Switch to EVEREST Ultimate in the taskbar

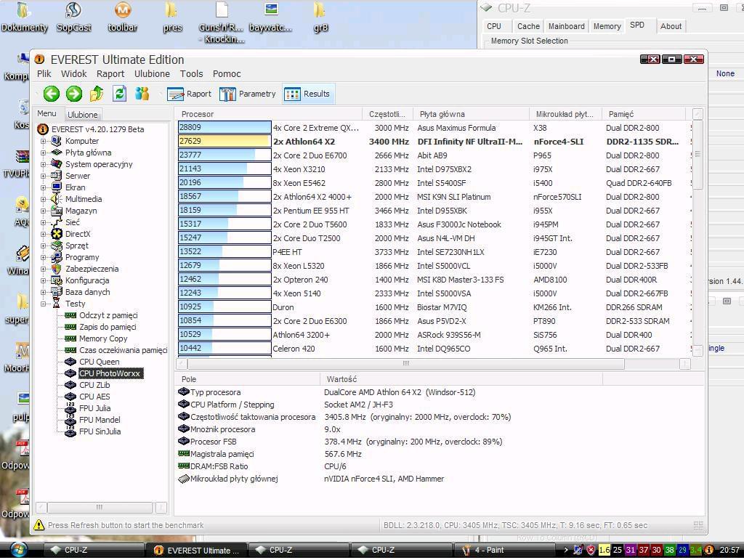(195, 550)
